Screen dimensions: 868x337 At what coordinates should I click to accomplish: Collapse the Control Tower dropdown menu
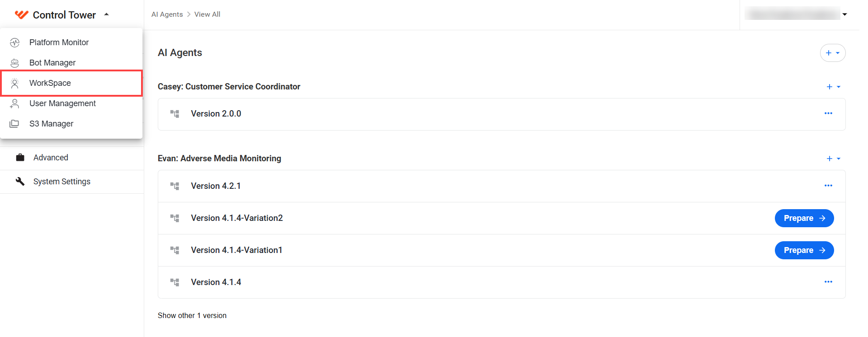tap(107, 14)
